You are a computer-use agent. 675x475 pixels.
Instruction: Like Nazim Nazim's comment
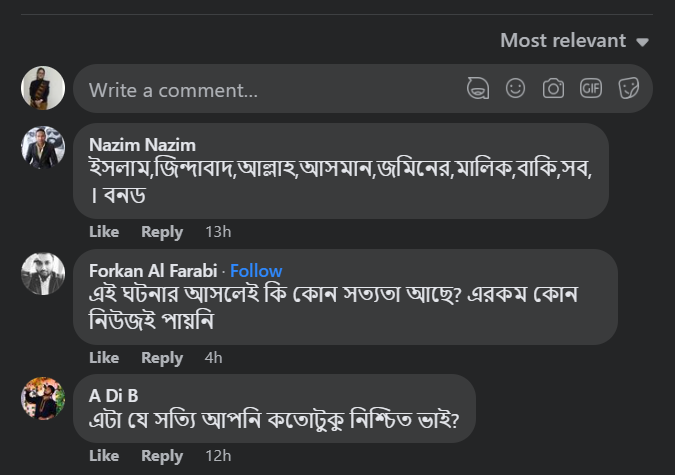(x=104, y=232)
